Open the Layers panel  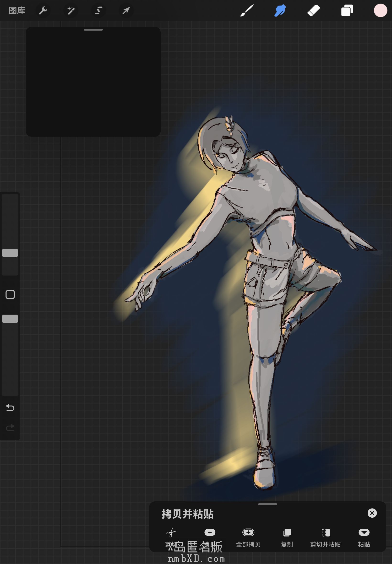(347, 11)
